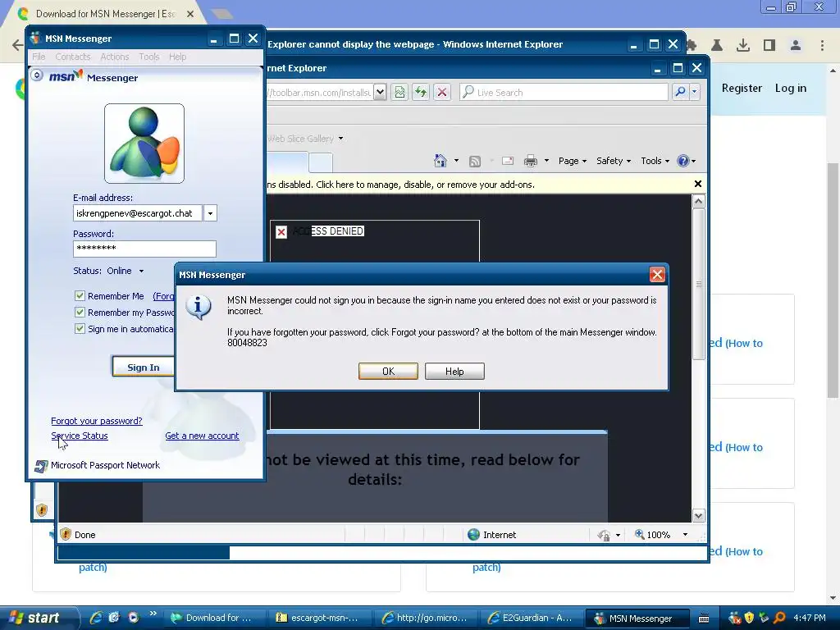
Task: Click the MSN Messenger buddy display picture
Action: tap(144, 144)
